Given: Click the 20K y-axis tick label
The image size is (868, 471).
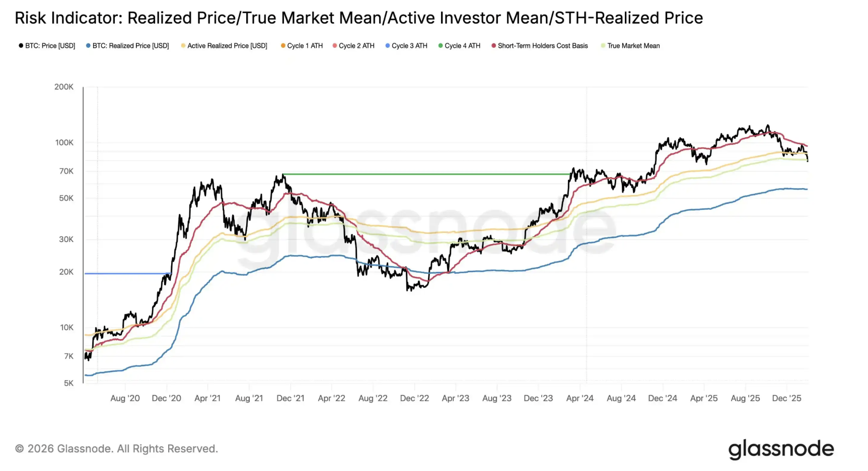Looking at the screenshot, I should coord(66,272).
